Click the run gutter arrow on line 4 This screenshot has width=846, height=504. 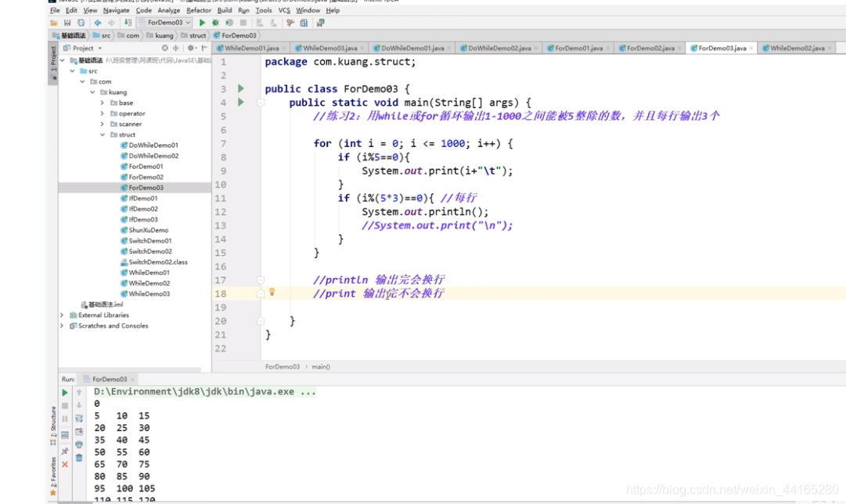point(241,102)
